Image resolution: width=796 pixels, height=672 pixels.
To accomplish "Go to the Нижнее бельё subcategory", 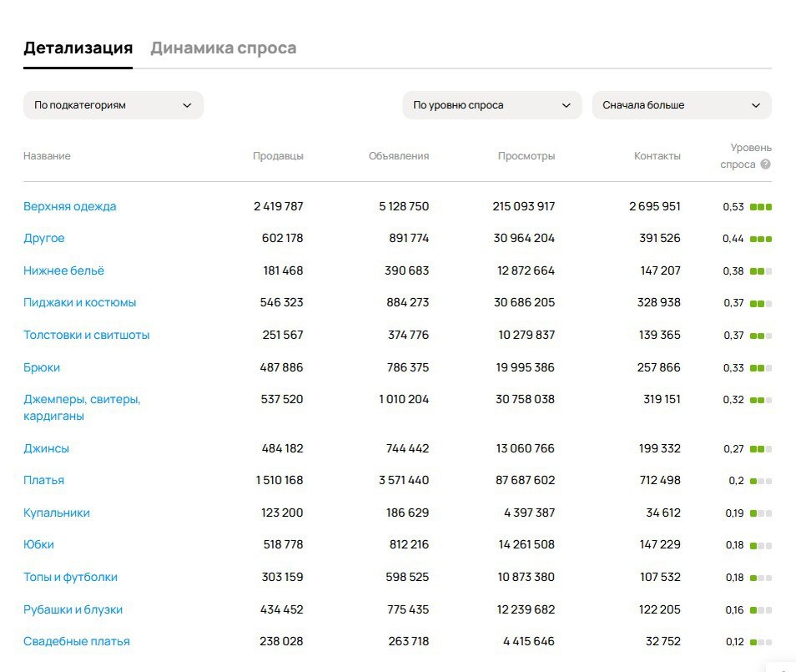I will pyautogui.click(x=63, y=270).
